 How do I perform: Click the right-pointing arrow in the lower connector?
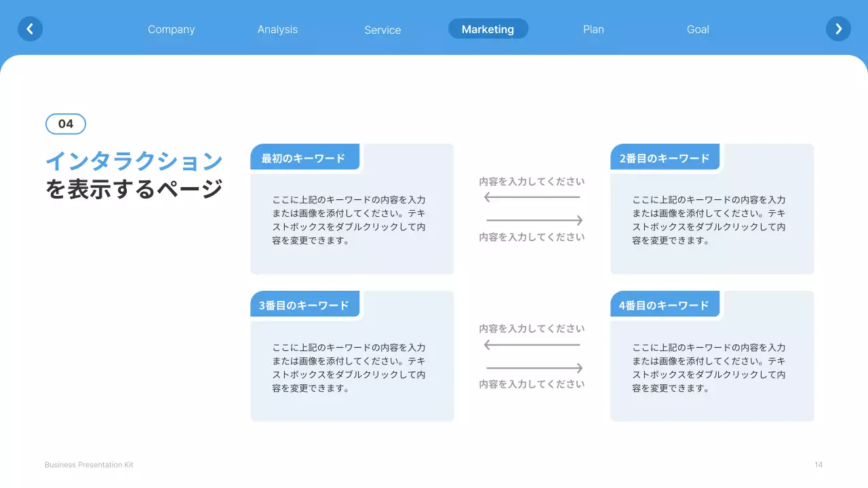click(x=532, y=367)
